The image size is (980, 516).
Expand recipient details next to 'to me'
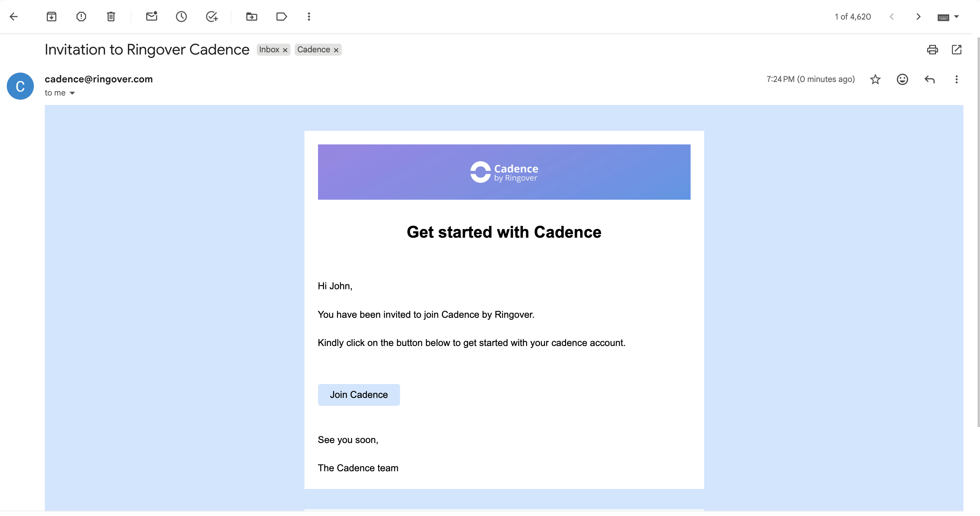point(72,93)
